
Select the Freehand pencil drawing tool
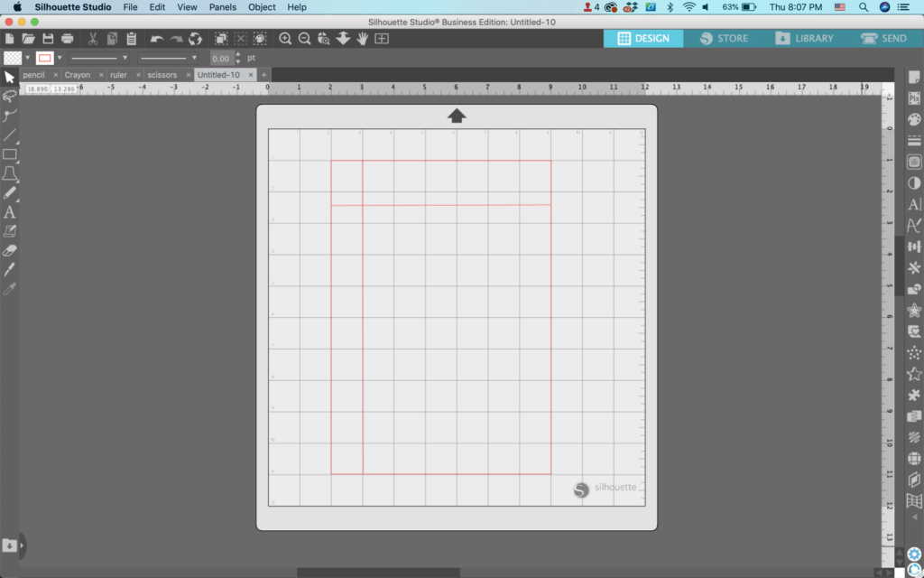9,193
